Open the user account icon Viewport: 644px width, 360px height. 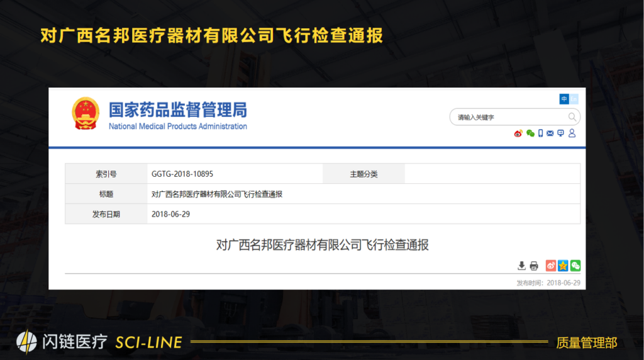click(x=572, y=133)
